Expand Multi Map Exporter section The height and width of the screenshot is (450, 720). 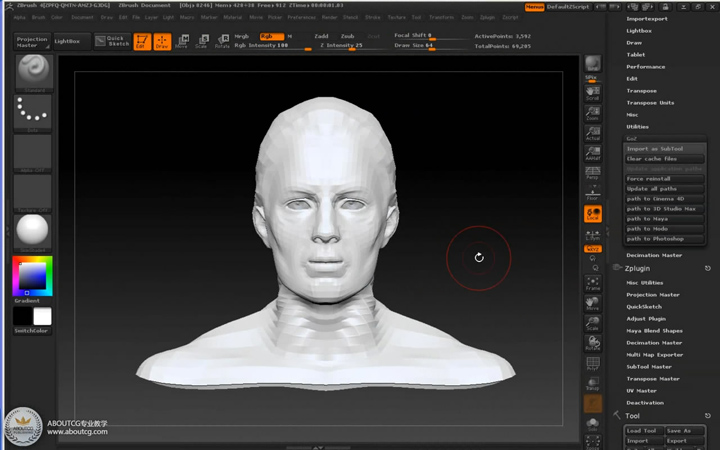655,355
